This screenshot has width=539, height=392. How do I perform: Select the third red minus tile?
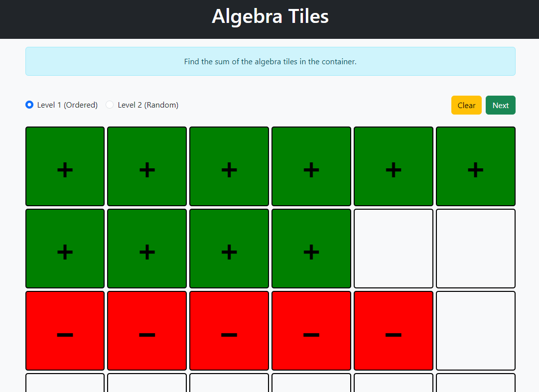tap(229, 331)
